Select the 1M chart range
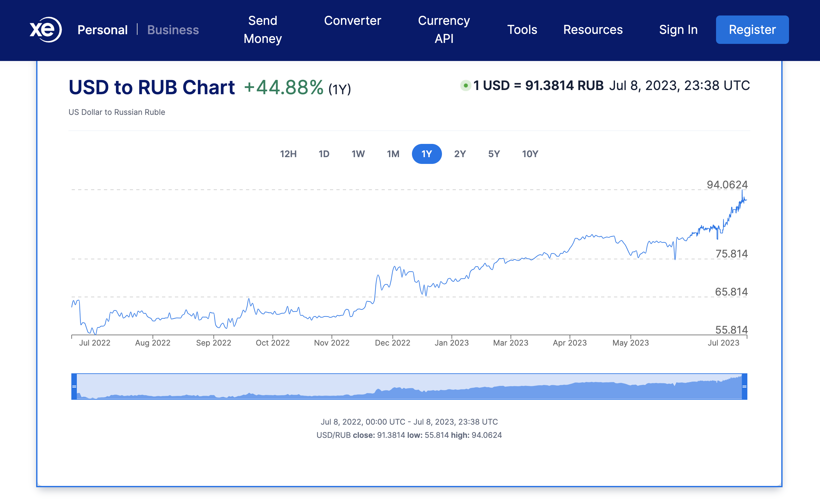Image resolution: width=820 pixels, height=504 pixels. pos(393,154)
